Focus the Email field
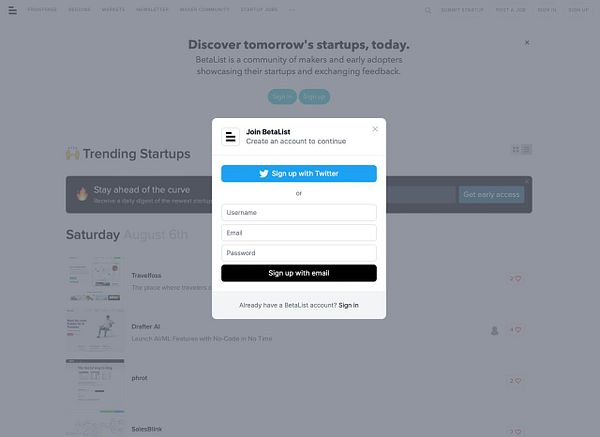 tap(299, 233)
